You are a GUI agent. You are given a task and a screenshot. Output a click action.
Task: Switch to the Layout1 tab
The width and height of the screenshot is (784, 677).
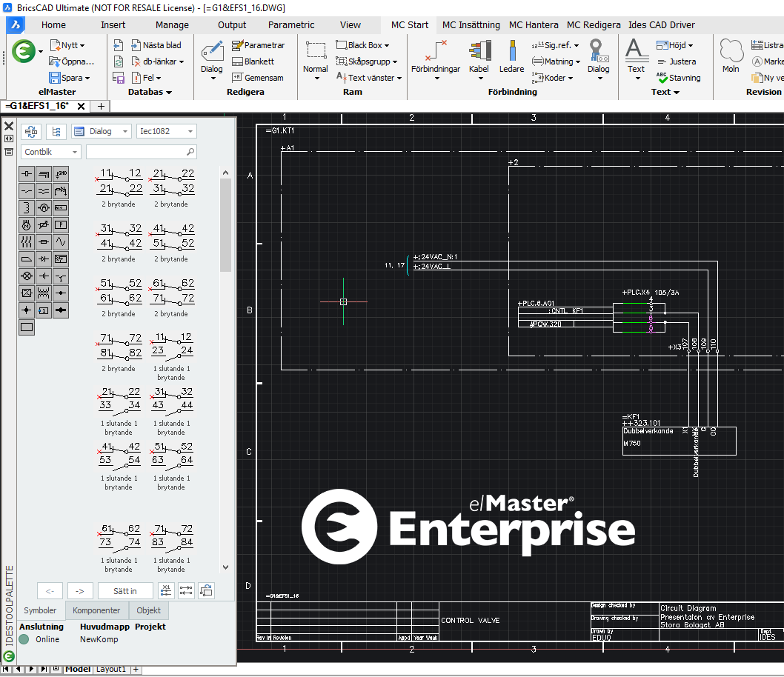[111, 669]
